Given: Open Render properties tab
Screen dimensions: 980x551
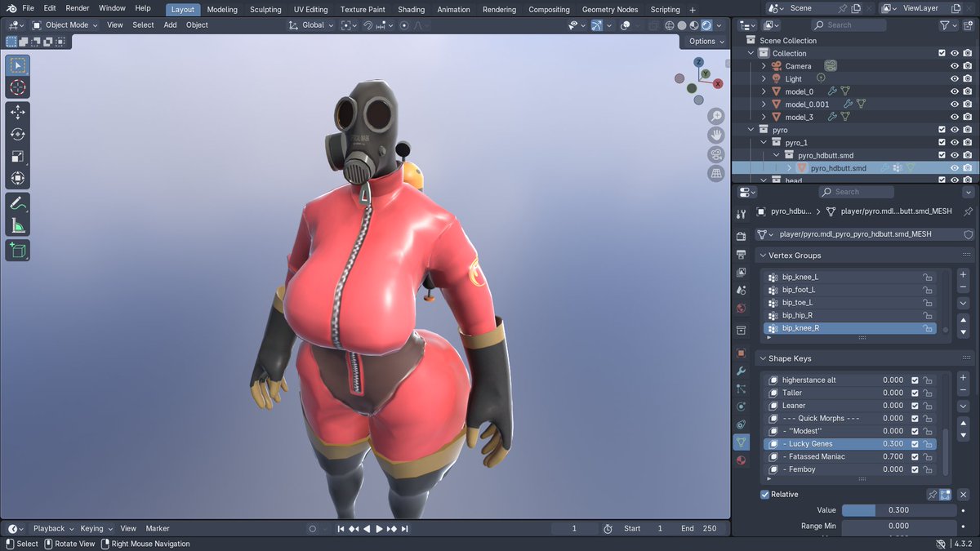Looking at the screenshot, I should tap(741, 237).
